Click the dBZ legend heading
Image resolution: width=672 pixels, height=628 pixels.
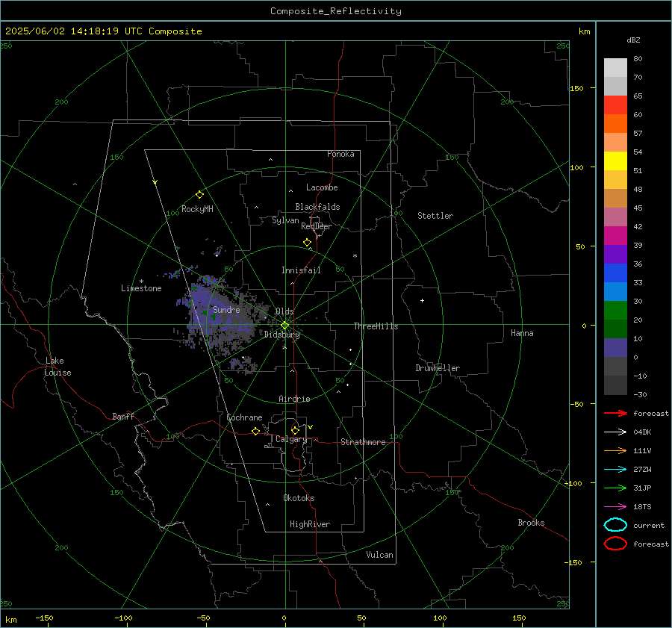pyautogui.click(x=633, y=40)
